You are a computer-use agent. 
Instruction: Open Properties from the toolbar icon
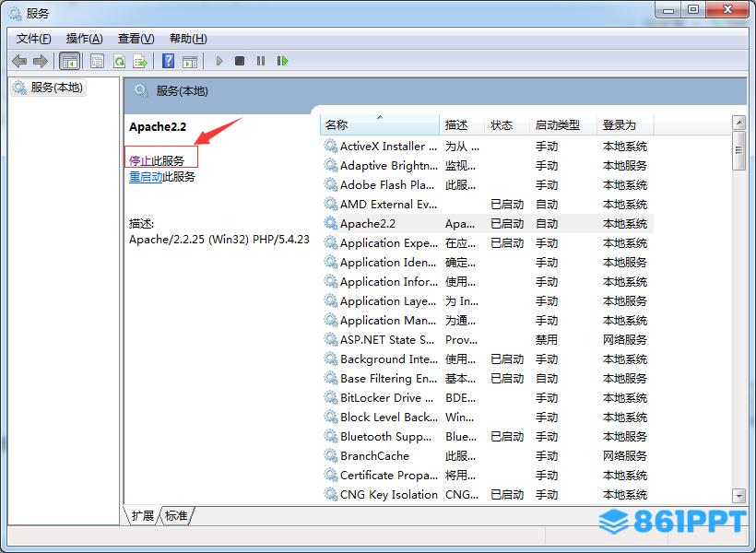coord(97,61)
